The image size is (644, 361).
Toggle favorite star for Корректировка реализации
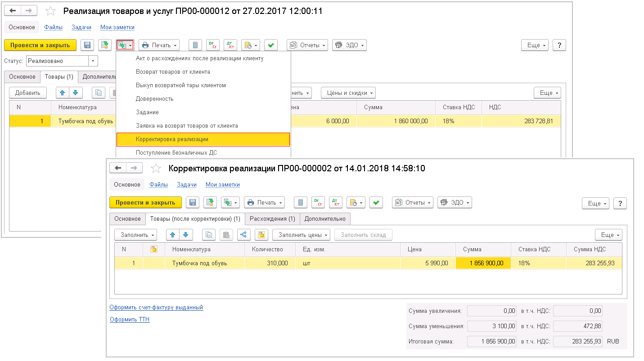[x=156, y=169]
